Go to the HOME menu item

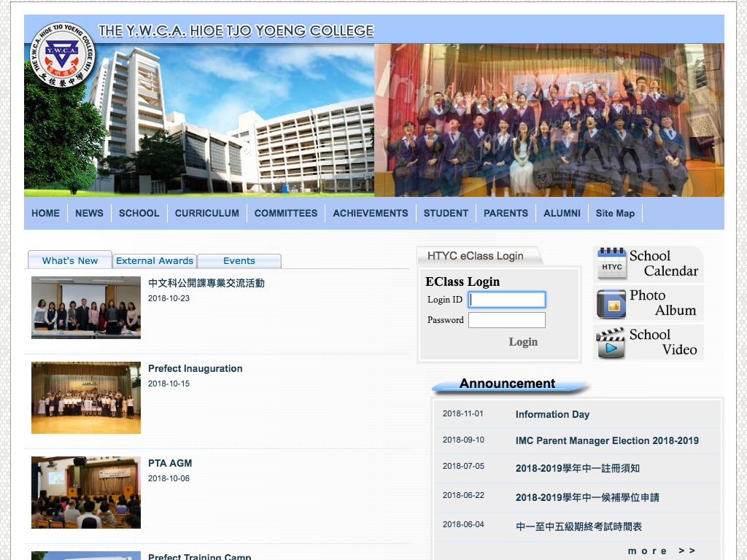[x=46, y=214]
